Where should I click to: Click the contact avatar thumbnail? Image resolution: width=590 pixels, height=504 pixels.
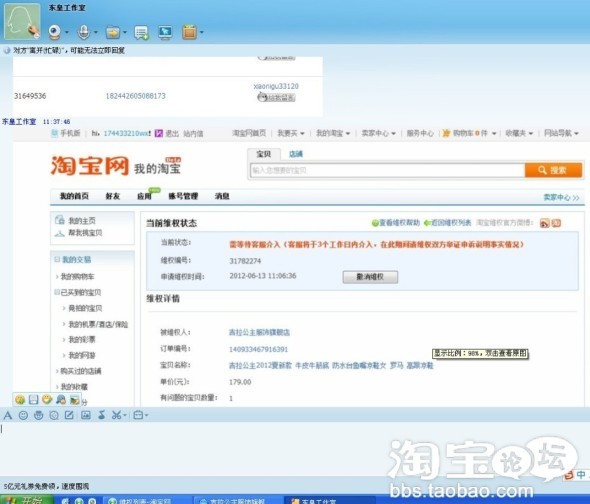click(22, 21)
